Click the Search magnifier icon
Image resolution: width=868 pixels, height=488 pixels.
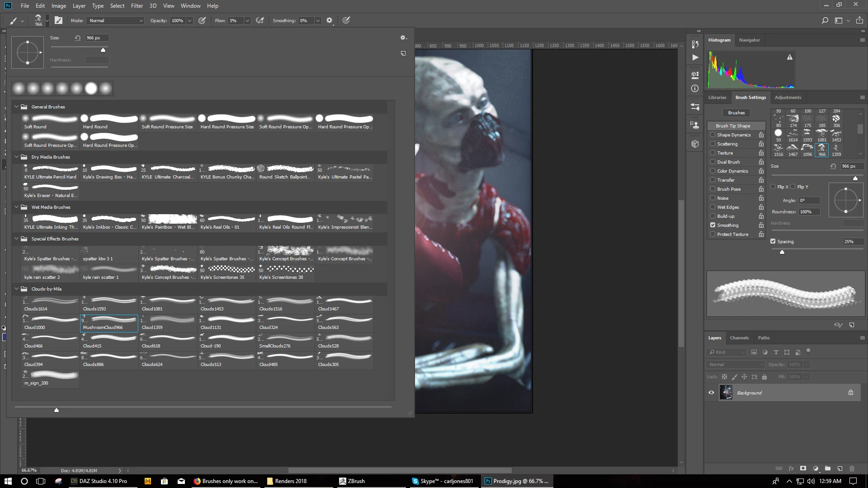(825, 20)
